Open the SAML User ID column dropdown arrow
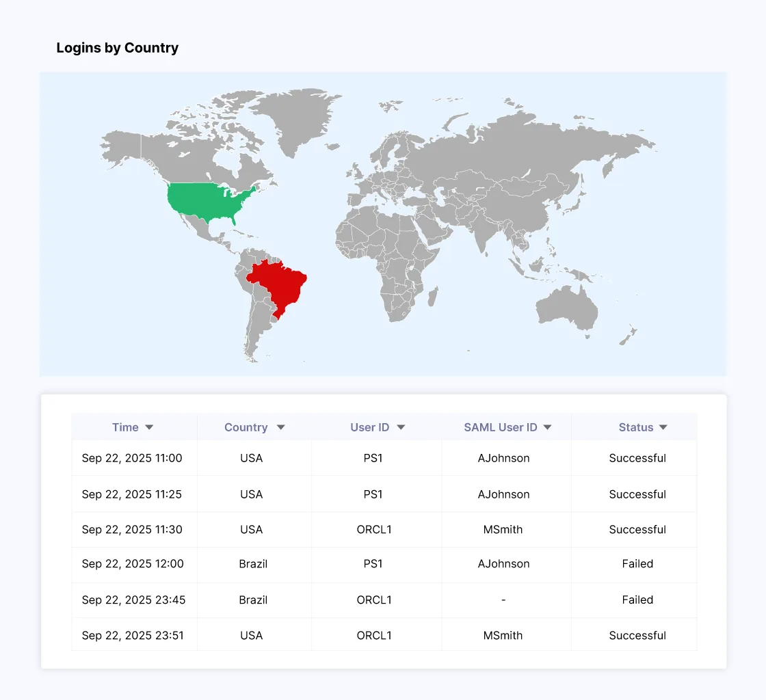Viewport: 766px width, 700px height. pos(547,427)
